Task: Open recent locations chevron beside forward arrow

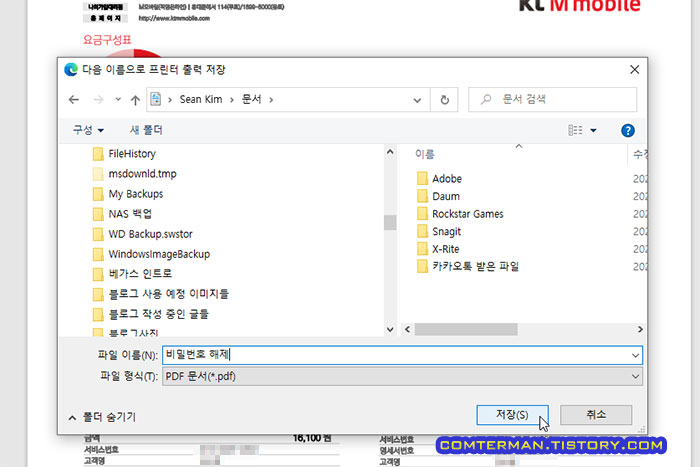Action: 118,99
